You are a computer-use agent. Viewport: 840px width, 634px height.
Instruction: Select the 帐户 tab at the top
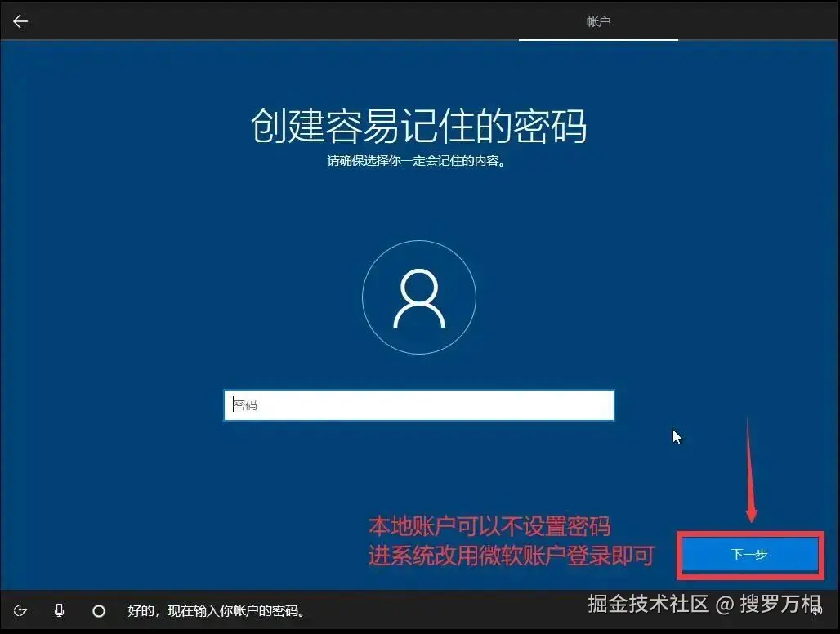[599, 21]
